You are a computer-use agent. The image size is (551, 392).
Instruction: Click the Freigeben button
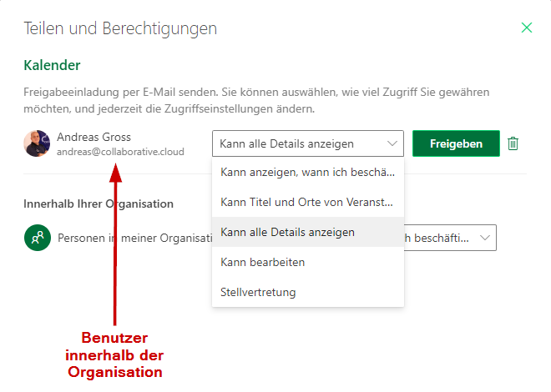point(456,143)
